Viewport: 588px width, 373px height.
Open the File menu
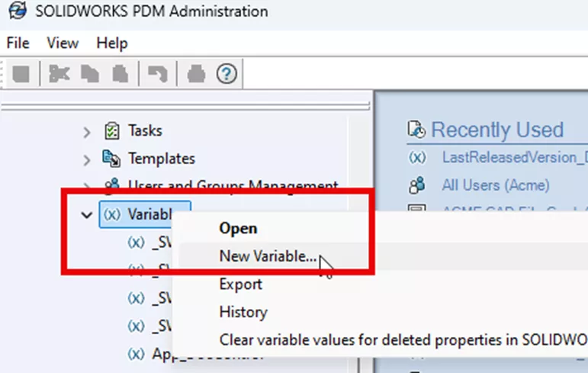tap(18, 43)
